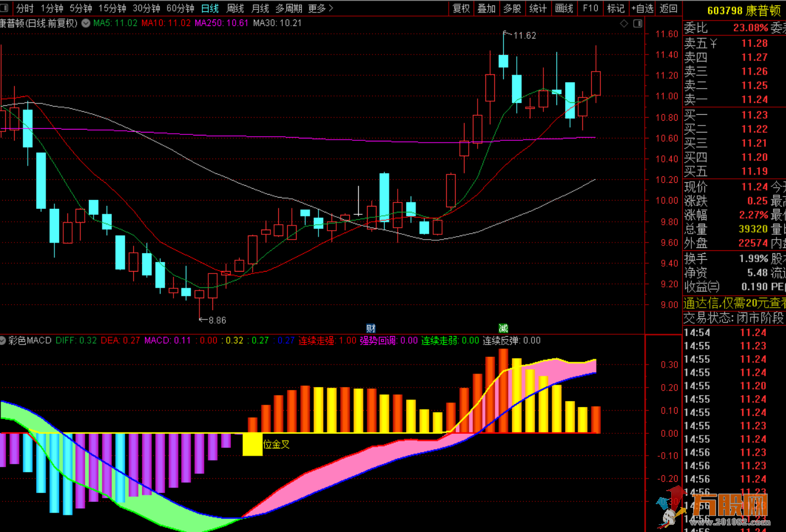Click the yellow 位金叉 signal block
Viewport: 786px width, 532px height.
click(253, 444)
